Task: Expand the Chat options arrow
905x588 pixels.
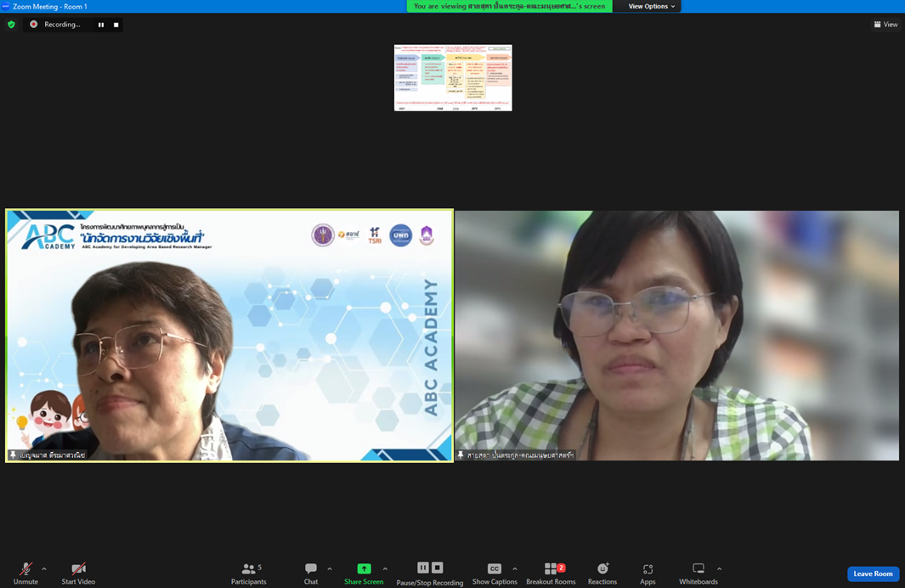Action: click(330, 569)
